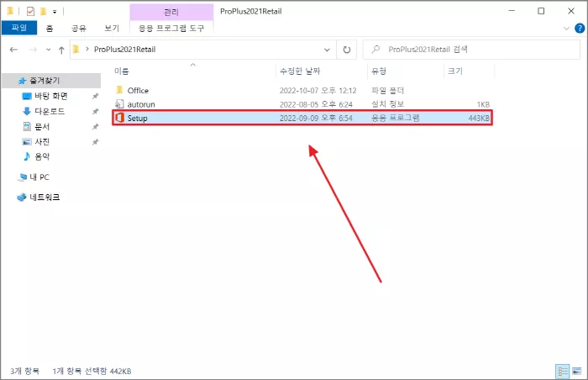Open the quick access toolbar customize dropdown
588x380 pixels.
[55, 12]
